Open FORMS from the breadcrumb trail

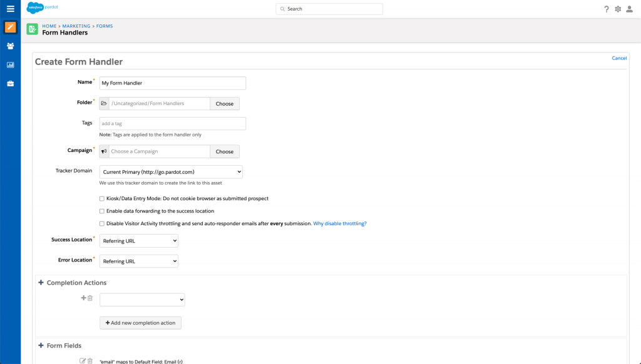104,26
